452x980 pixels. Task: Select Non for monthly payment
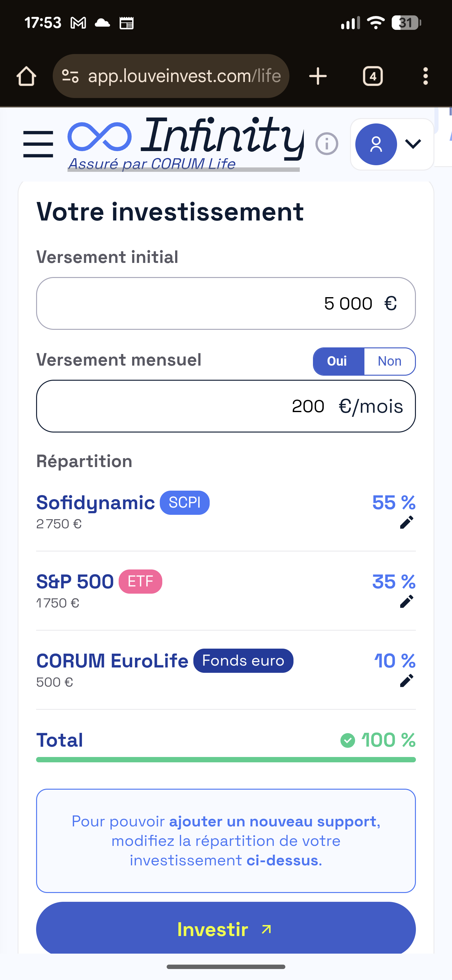click(389, 361)
